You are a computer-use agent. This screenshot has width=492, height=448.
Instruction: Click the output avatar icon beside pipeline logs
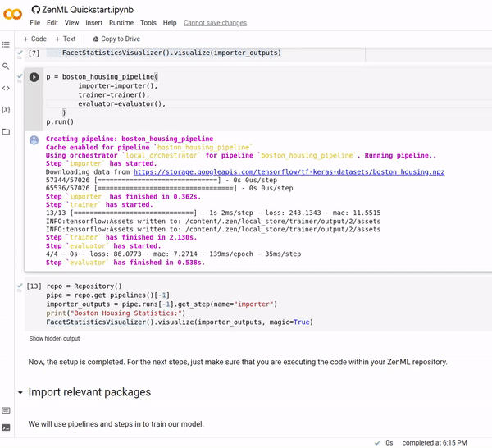click(34, 140)
